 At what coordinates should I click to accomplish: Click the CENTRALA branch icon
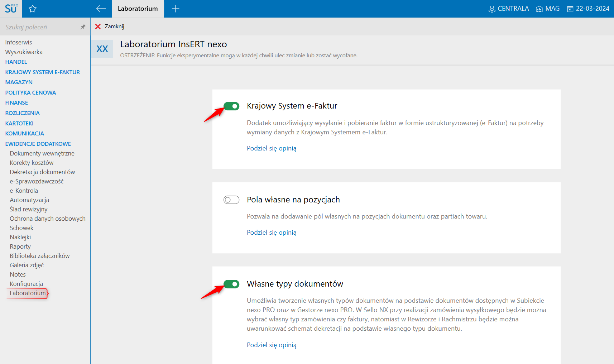click(x=492, y=9)
